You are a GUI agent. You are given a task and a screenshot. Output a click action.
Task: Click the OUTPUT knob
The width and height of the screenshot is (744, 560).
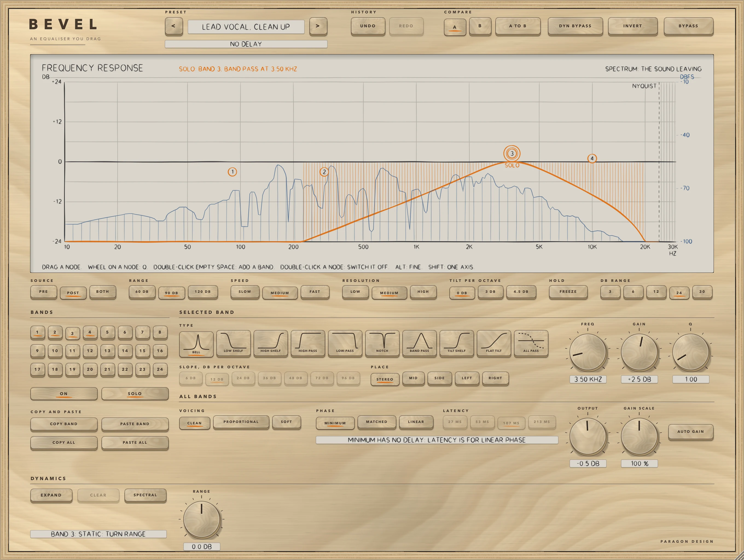(x=588, y=436)
